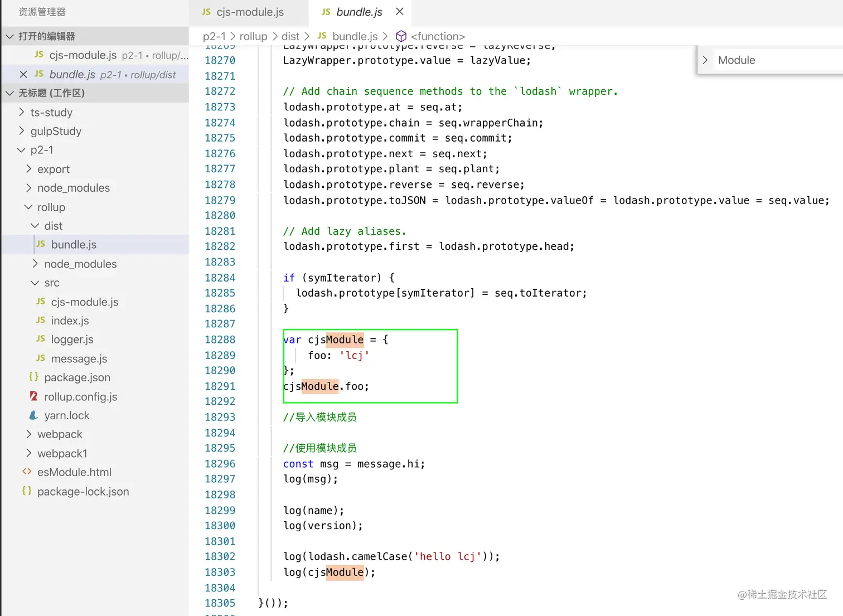
Task: Open esModule.html file
Action: [74, 472]
